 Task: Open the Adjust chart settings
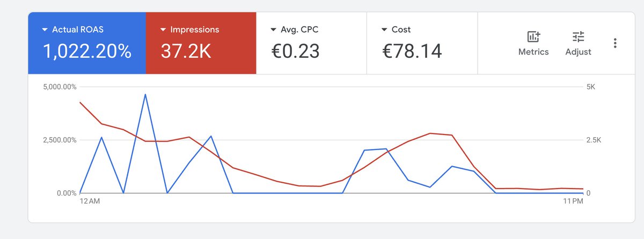(x=578, y=43)
